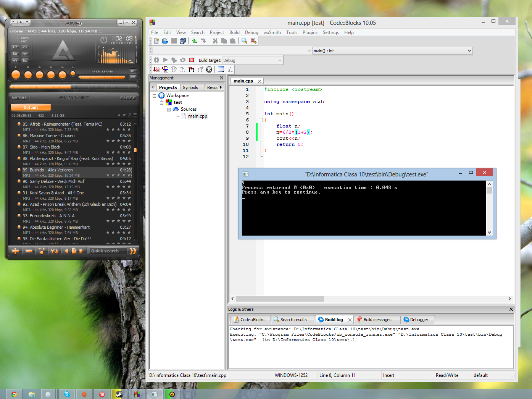This screenshot has height=399, width=532.
Task: Click the Undo green arrow icon
Action: pos(194,41)
